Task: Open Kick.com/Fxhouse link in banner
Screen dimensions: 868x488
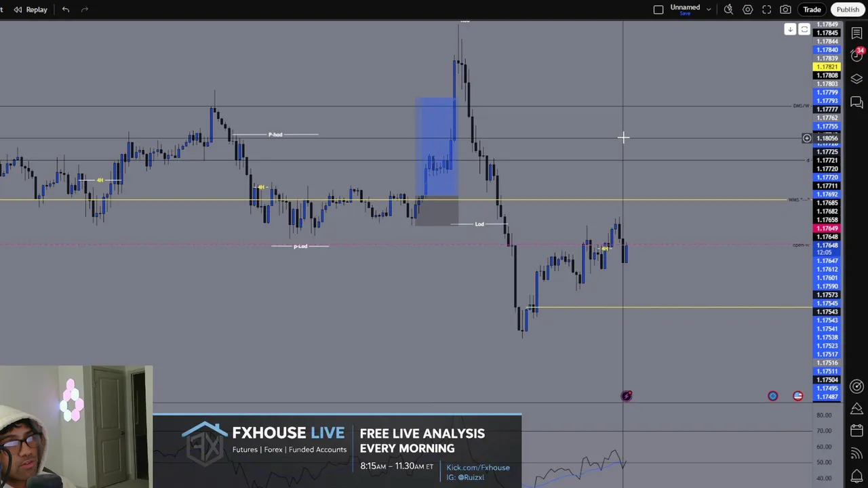Action: pyautogui.click(x=478, y=467)
